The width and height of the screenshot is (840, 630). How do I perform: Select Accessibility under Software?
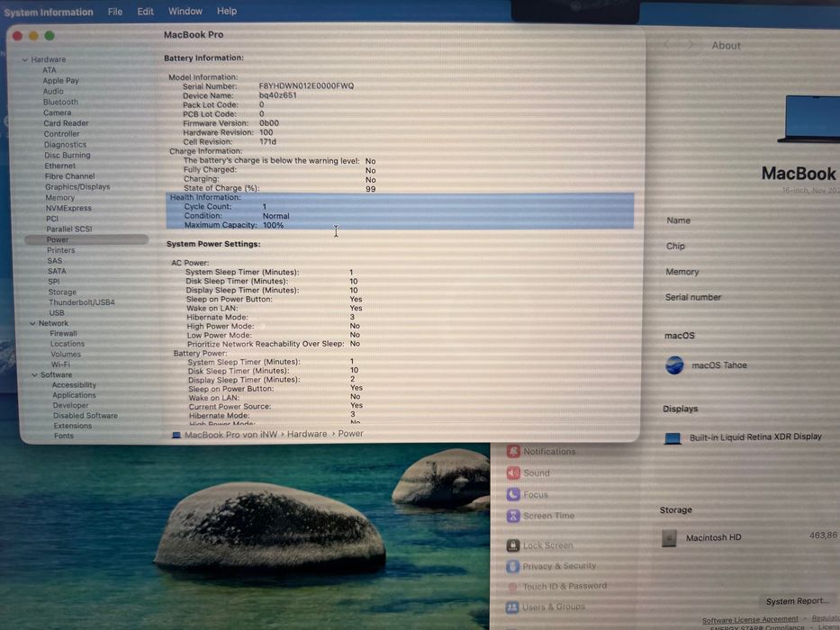[x=74, y=385]
